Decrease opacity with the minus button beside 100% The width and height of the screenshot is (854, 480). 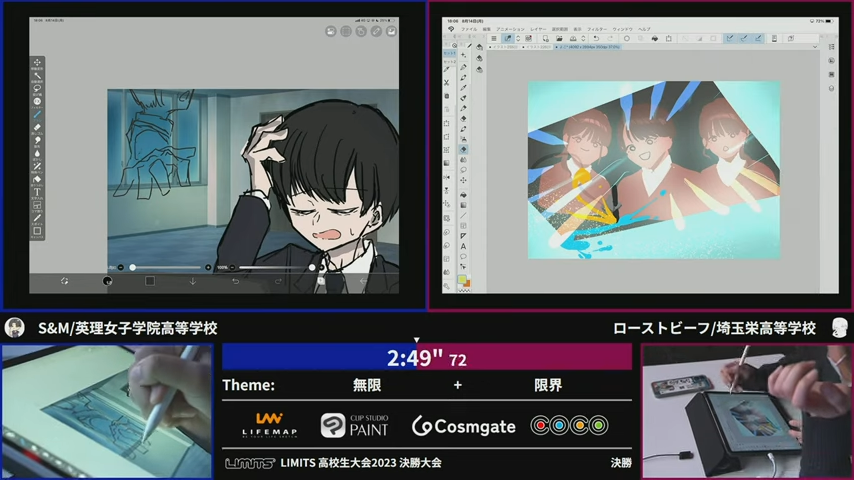[x=233, y=268]
